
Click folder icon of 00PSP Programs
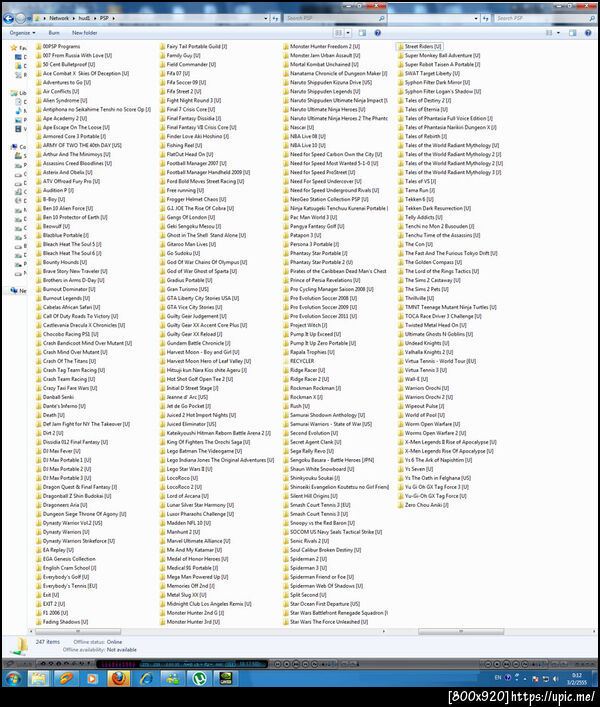coord(39,46)
